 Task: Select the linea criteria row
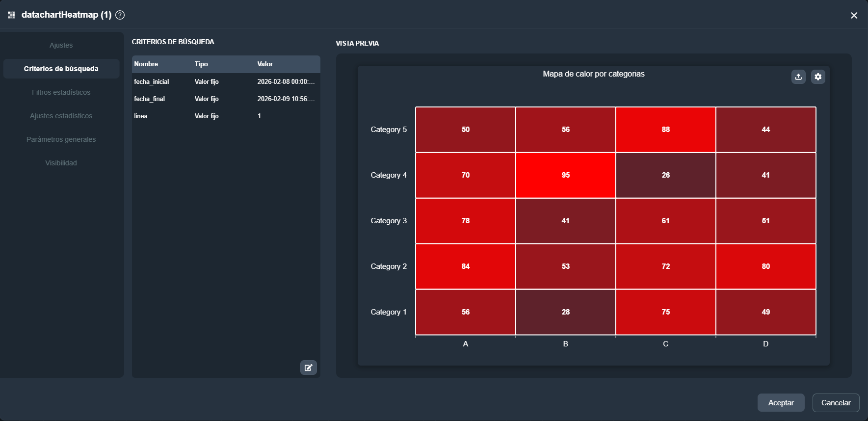coord(226,116)
